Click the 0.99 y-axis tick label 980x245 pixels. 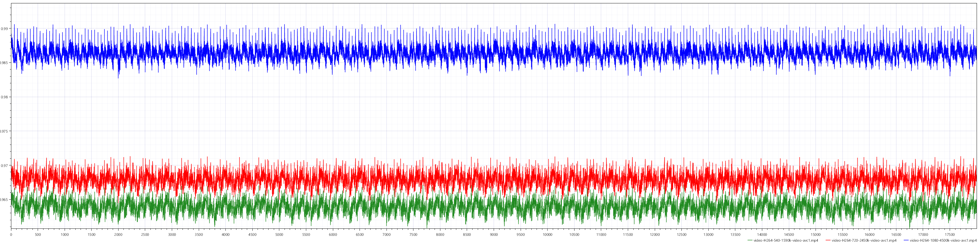click(5, 28)
